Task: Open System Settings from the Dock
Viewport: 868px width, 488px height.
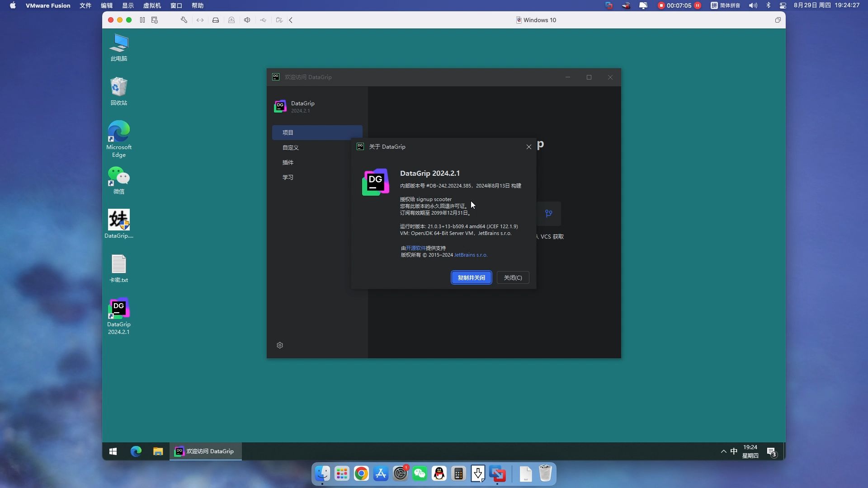Action: pos(400,474)
